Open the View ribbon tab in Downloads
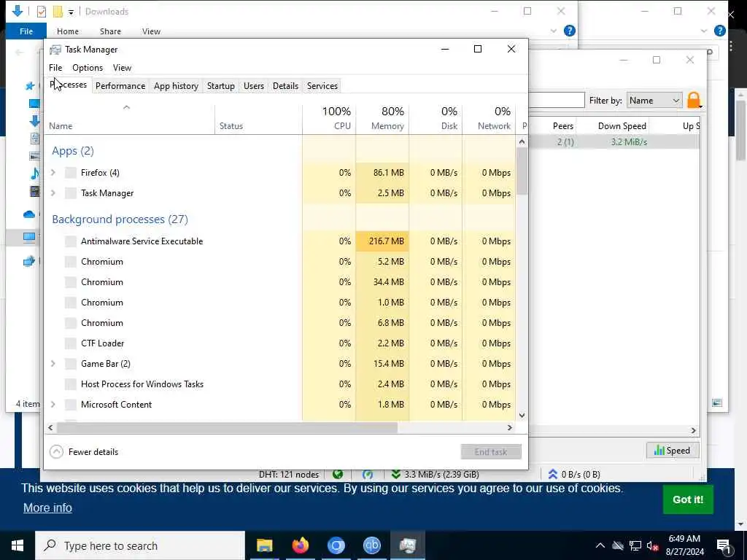747x560 pixels. point(151,31)
